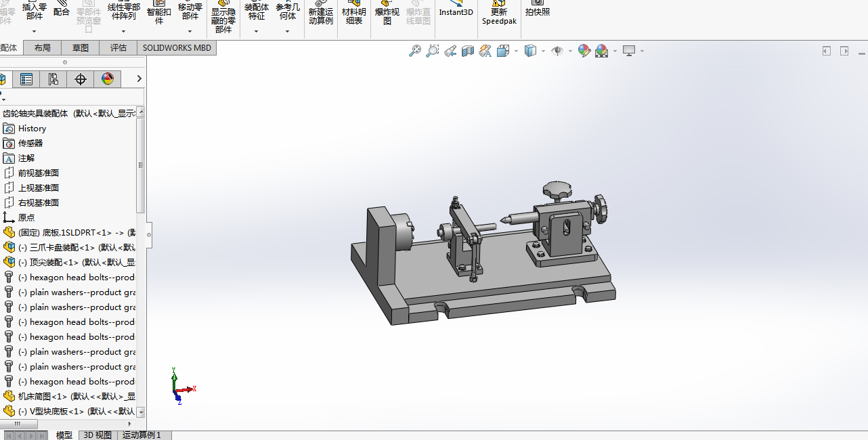Click the Edit Appearance color ball icon

click(x=584, y=51)
